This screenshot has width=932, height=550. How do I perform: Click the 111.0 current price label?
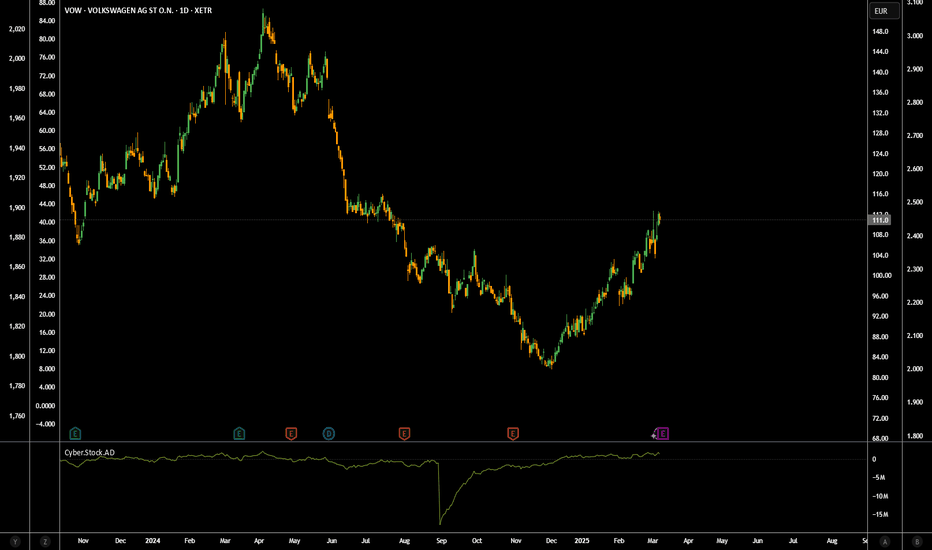[x=880, y=220]
